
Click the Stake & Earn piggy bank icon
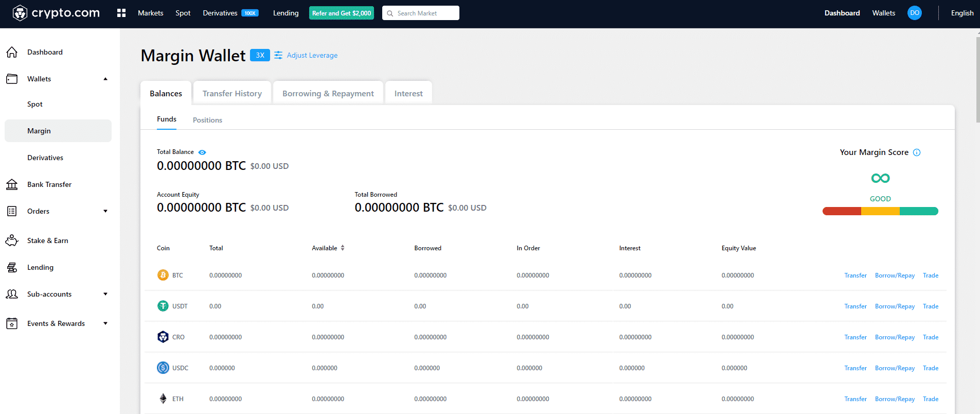tap(12, 240)
